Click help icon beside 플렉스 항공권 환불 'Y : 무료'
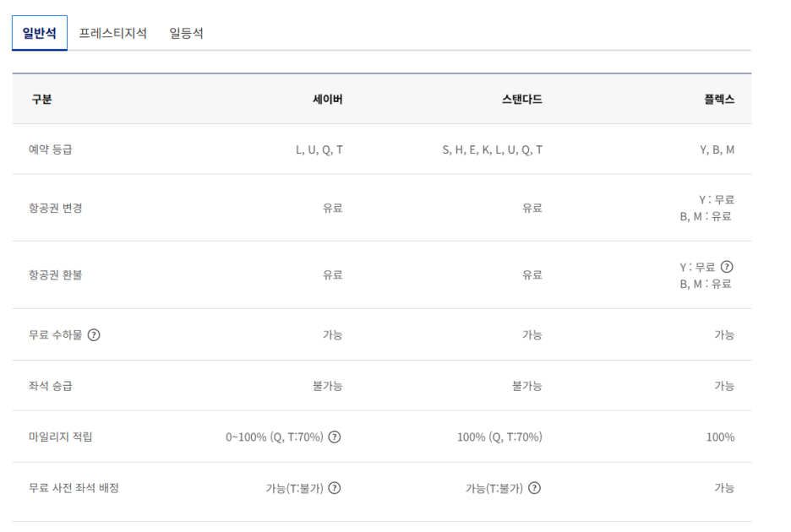The height and width of the screenshot is (532, 791). tap(727, 267)
